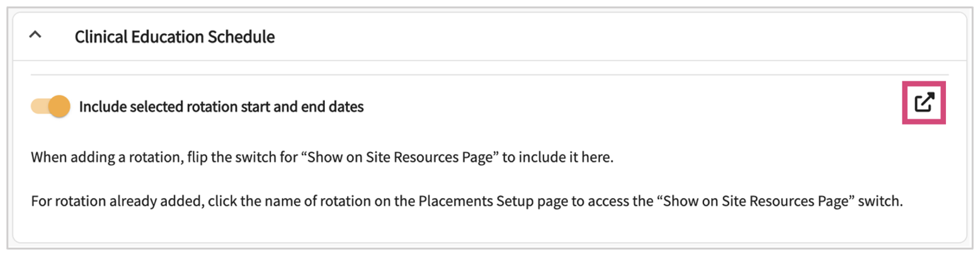Image resolution: width=980 pixels, height=256 pixels.
Task: Click the word "Schedule" in the header
Action: (242, 37)
